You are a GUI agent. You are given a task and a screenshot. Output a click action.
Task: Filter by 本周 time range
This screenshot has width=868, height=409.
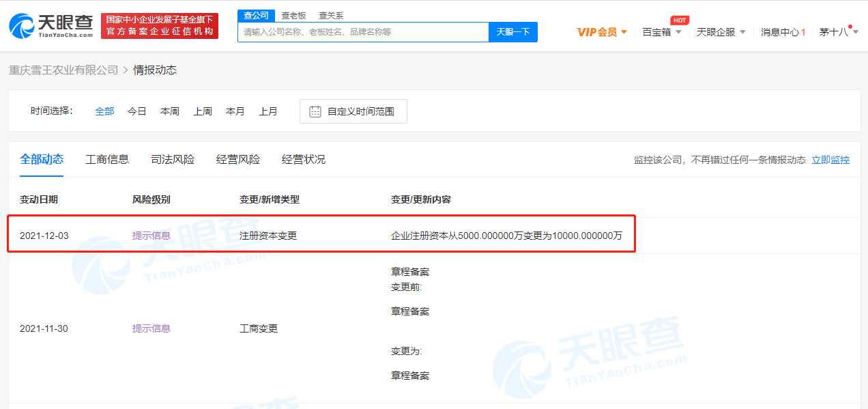[x=170, y=111]
